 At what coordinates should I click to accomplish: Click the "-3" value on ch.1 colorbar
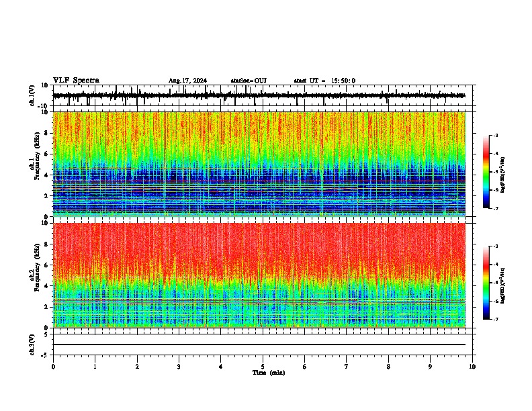pos(495,136)
